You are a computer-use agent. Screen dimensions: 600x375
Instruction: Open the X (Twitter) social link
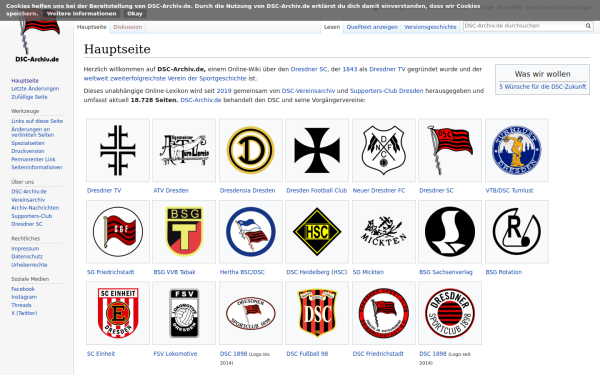point(24,313)
